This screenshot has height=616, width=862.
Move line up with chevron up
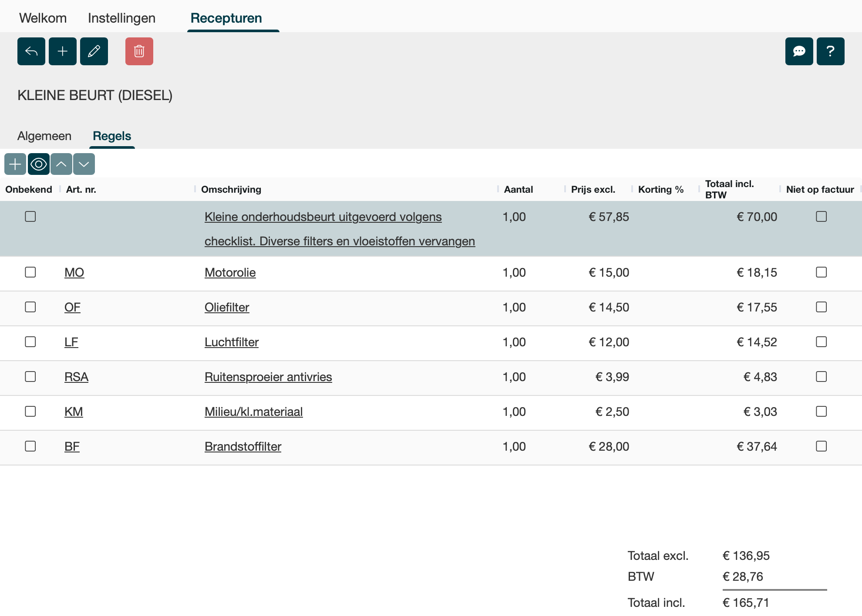coord(61,164)
